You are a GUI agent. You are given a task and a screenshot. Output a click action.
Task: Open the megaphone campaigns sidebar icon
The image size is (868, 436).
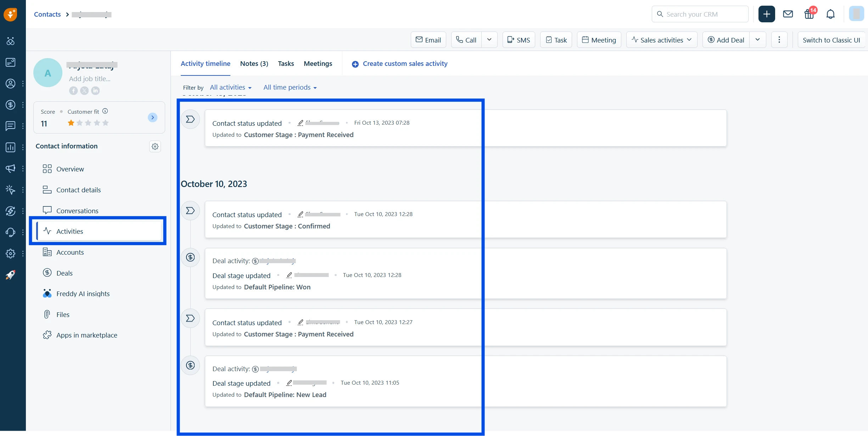(x=10, y=169)
